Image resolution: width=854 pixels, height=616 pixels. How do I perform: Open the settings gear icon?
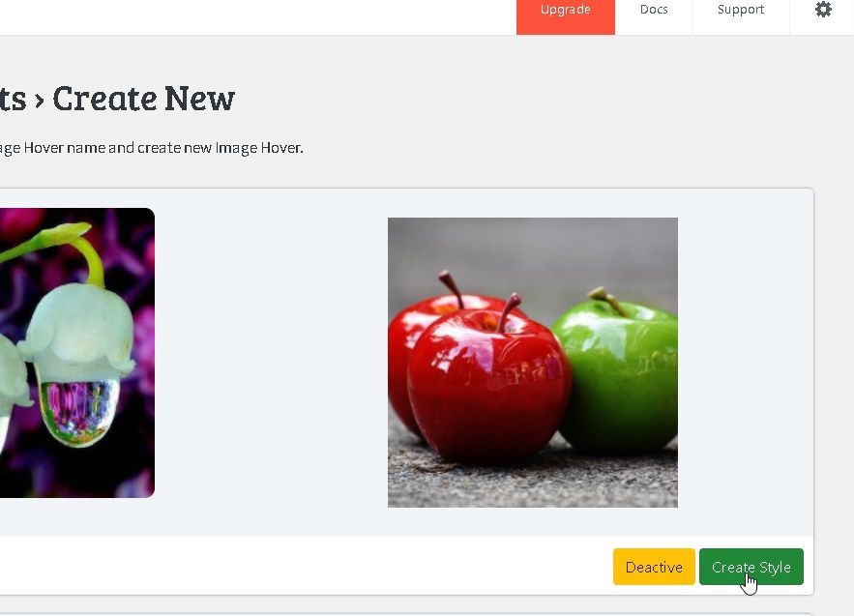(x=823, y=10)
